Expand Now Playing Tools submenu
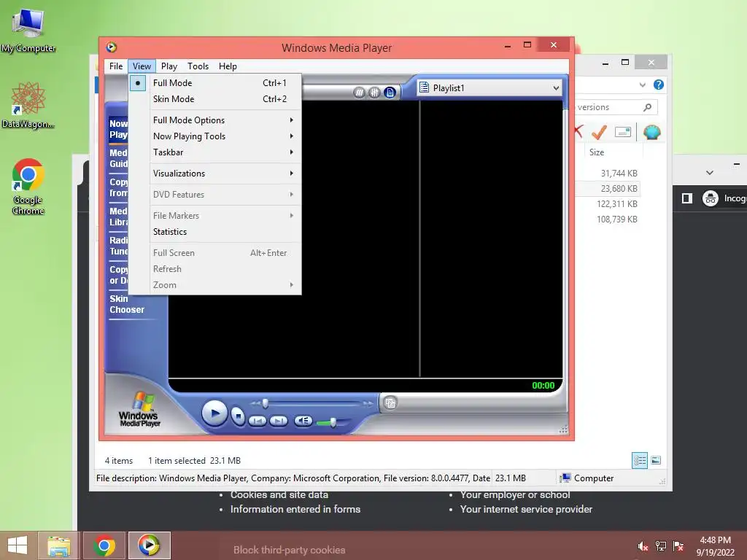The width and height of the screenshot is (747, 560). pyautogui.click(x=215, y=136)
